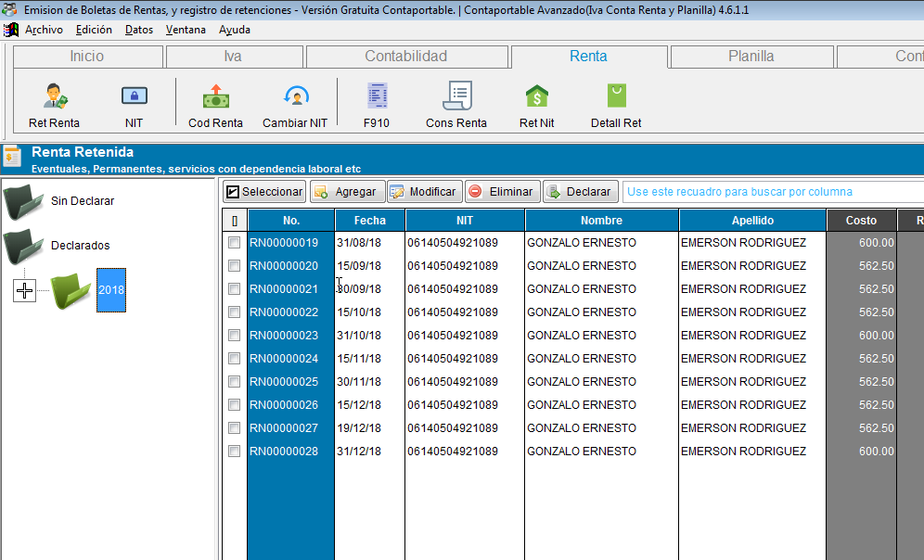The image size is (924, 560).
Task: Switch to the Contabilidad tab
Action: pos(406,57)
